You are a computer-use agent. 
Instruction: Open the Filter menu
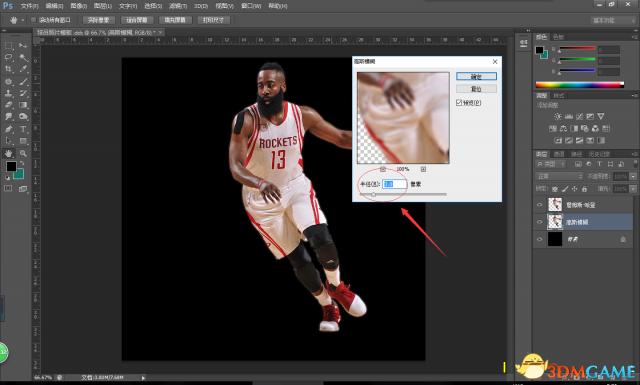pyautogui.click(x=178, y=6)
